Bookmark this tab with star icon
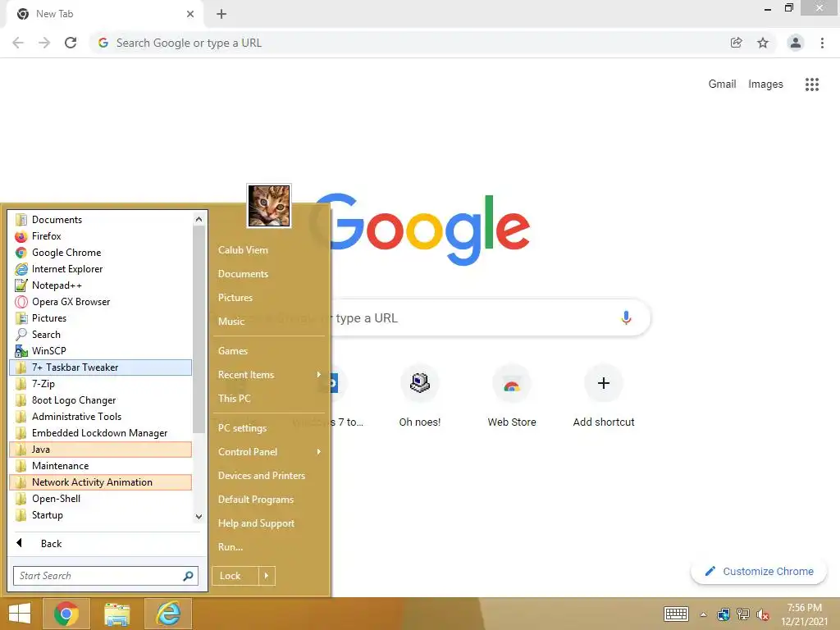 click(x=763, y=43)
